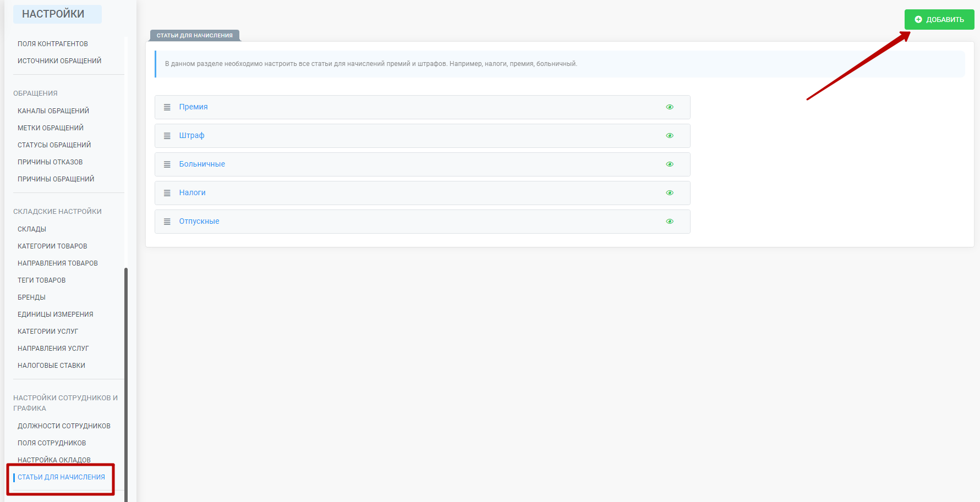The height and width of the screenshot is (502, 980).
Task: Open Статусы обращений menu item
Action: [x=54, y=145]
